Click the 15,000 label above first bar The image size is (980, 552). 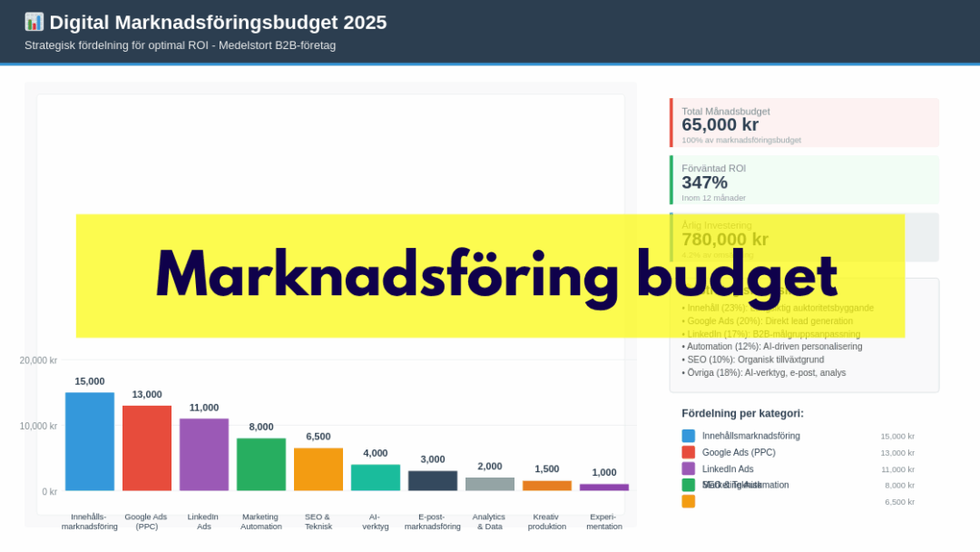point(90,381)
